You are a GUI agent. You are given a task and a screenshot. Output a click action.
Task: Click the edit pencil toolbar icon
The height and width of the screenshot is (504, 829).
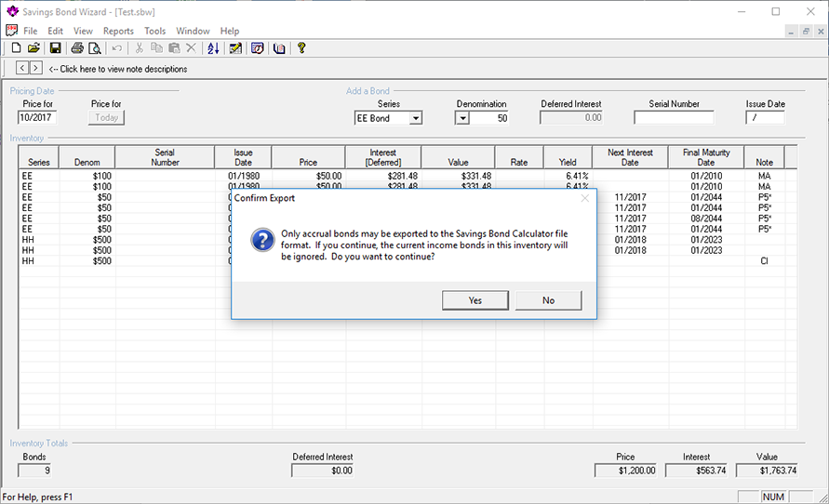[x=235, y=48]
